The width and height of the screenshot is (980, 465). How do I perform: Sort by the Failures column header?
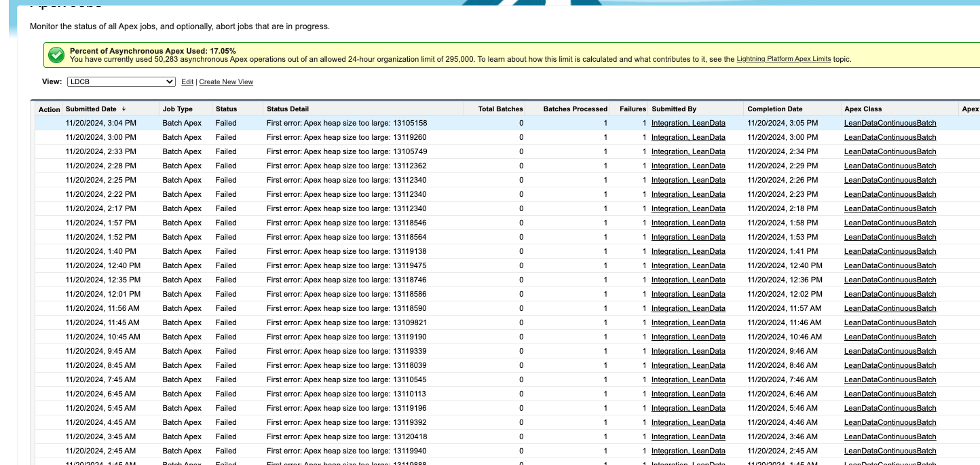pyautogui.click(x=633, y=109)
